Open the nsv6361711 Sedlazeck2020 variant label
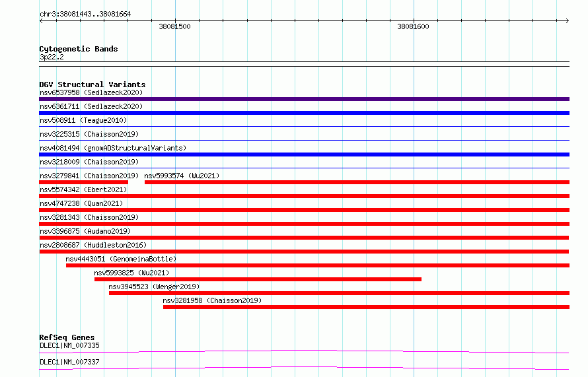The image size is (588, 377). click(x=91, y=106)
